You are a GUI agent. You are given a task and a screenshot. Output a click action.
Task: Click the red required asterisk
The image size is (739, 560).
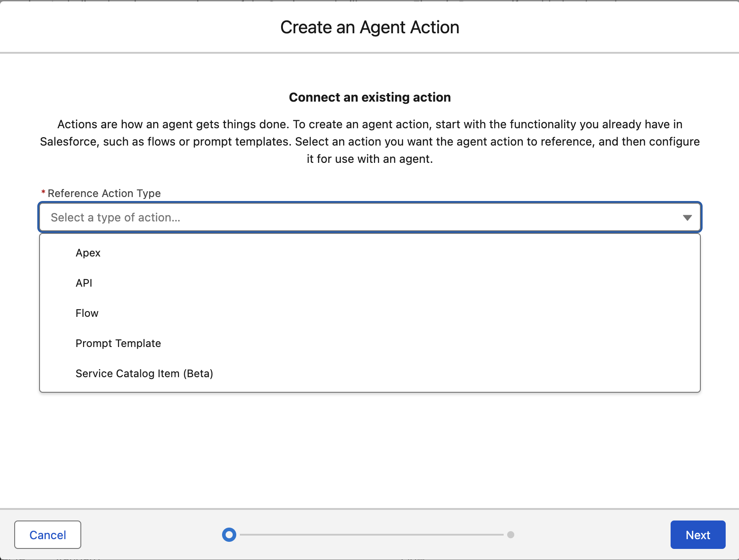point(43,193)
